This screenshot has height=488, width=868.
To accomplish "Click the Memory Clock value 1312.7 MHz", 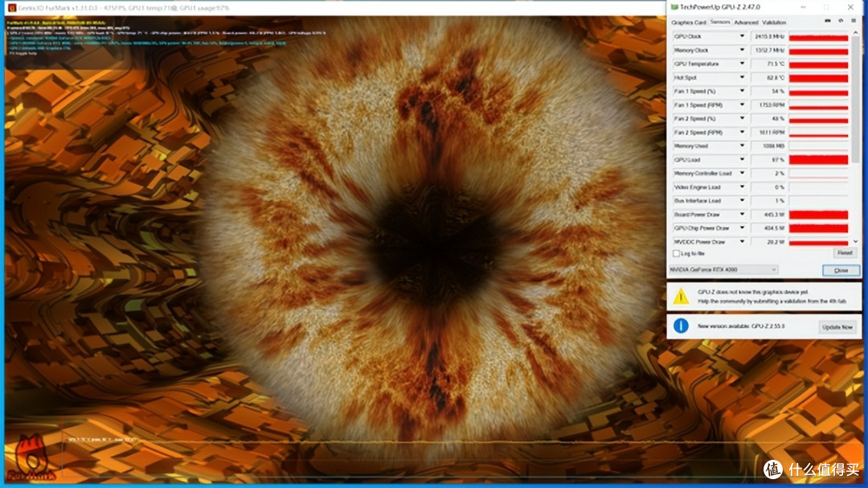I will click(x=769, y=51).
